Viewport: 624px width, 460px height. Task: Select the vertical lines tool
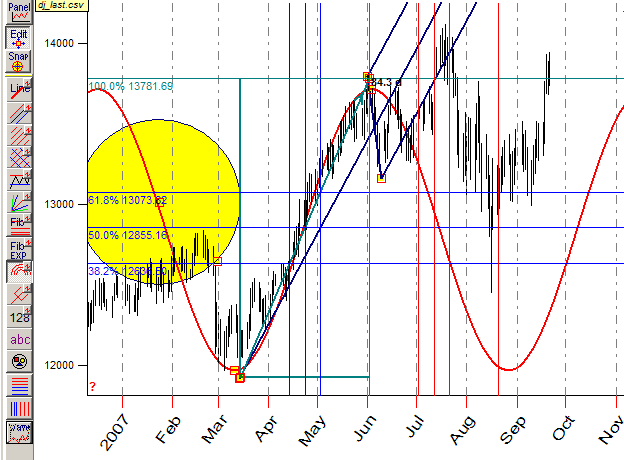tap(18, 407)
